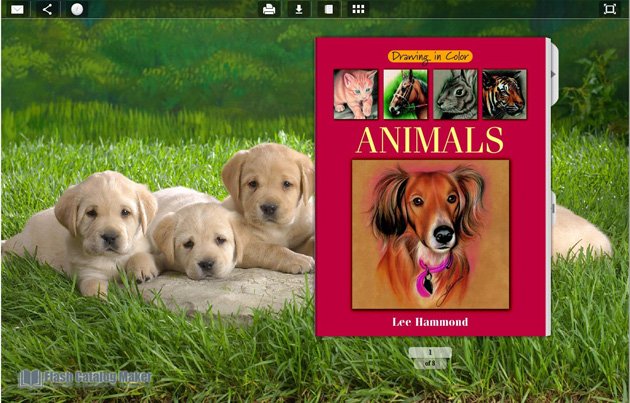The height and width of the screenshot is (403, 630).
Task: Print the catalog using the printer icon
Action: 268,9
